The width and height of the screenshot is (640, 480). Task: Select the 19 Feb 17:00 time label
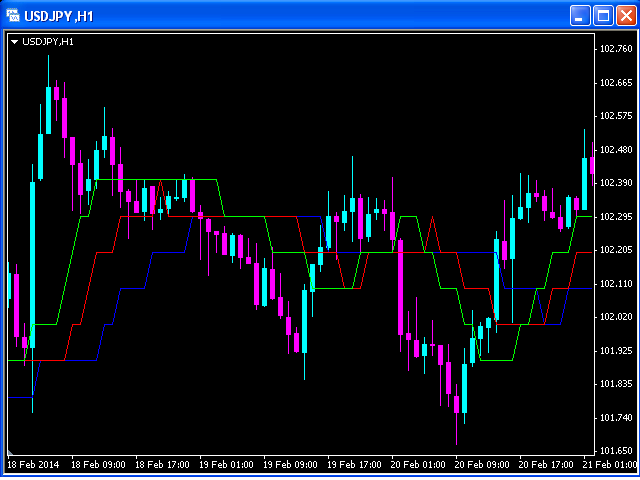click(354, 464)
